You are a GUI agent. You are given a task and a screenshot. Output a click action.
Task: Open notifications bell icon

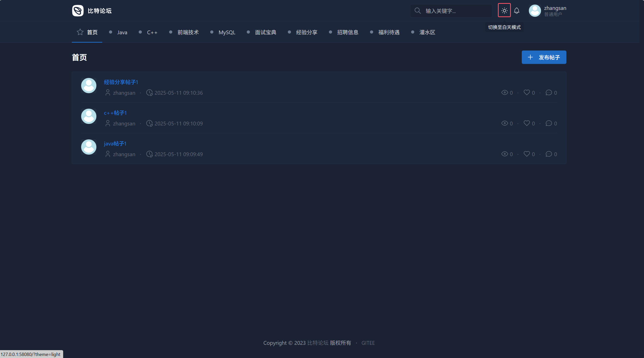pyautogui.click(x=516, y=11)
